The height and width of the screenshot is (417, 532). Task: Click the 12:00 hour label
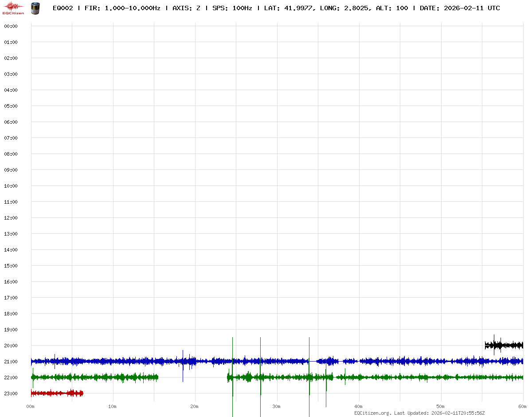11,218
